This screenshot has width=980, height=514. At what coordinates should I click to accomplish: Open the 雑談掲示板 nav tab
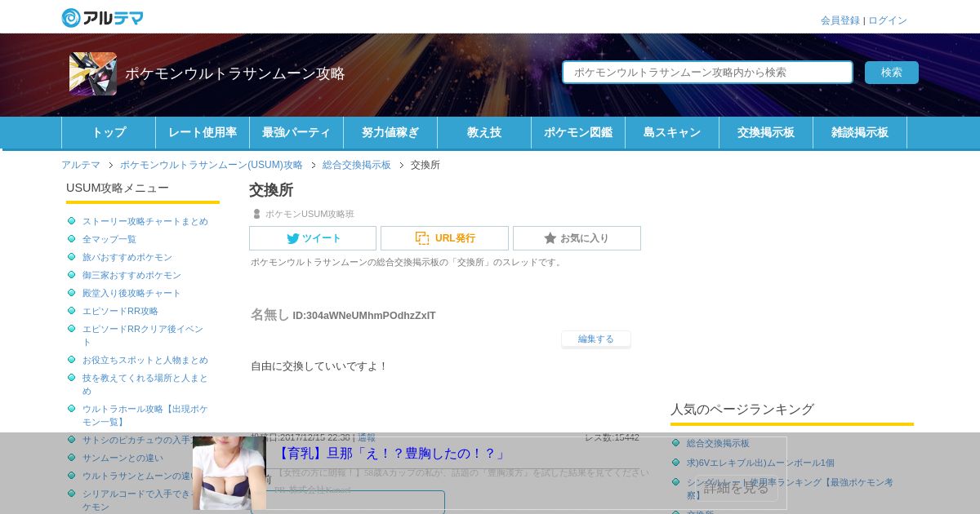(x=860, y=132)
